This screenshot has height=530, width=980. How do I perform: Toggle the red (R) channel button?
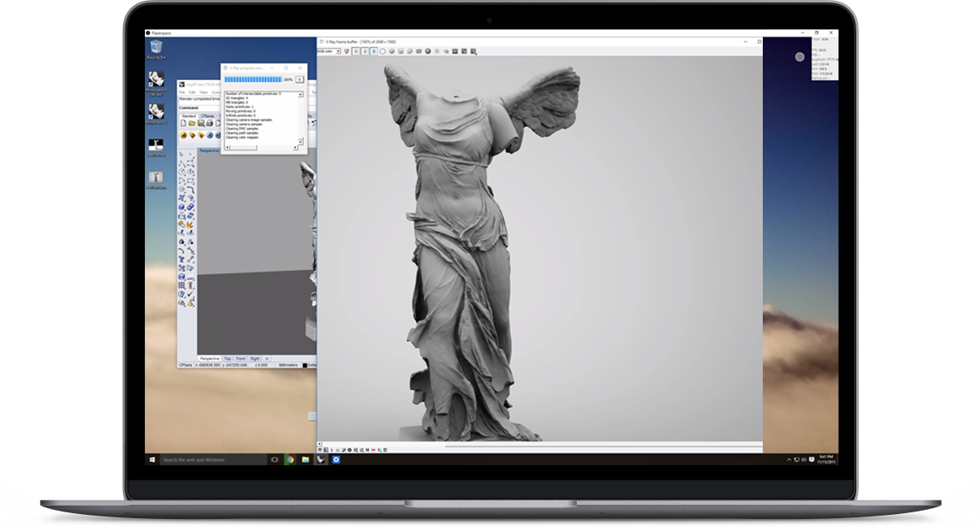(356, 51)
